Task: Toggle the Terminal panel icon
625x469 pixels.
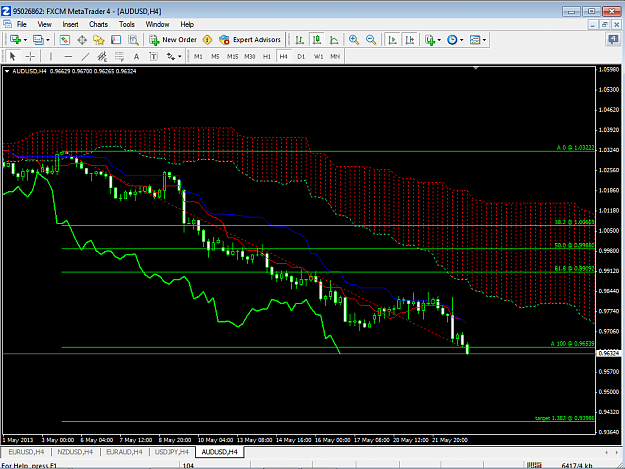Action: [x=116, y=39]
